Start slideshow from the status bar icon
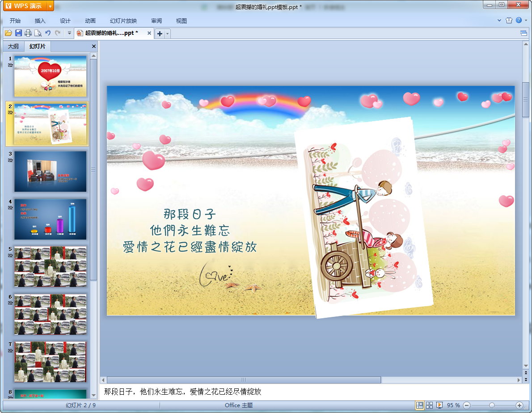This screenshot has height=413, width=532. [439, 405]
